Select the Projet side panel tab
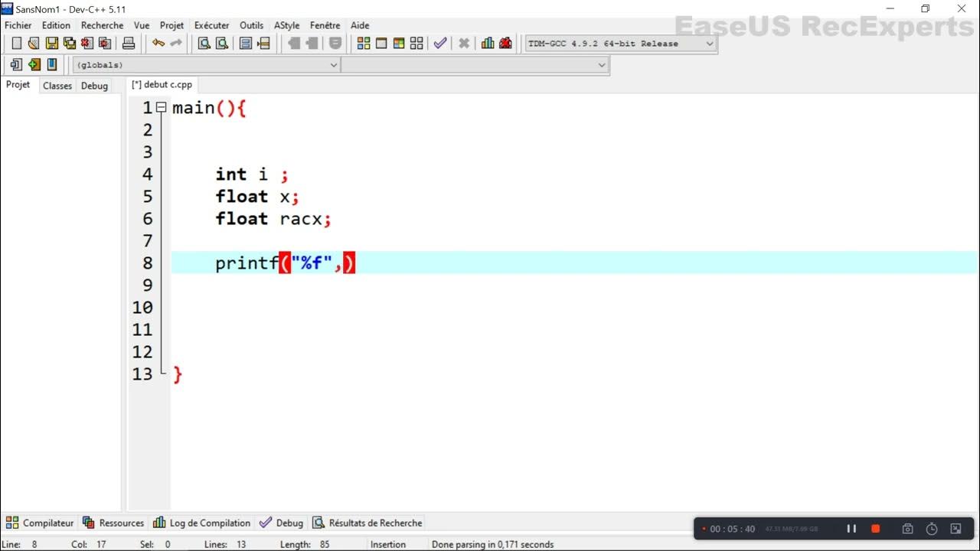Image resolution: width=980 pixels, height=551 pixels. (18, 85)
